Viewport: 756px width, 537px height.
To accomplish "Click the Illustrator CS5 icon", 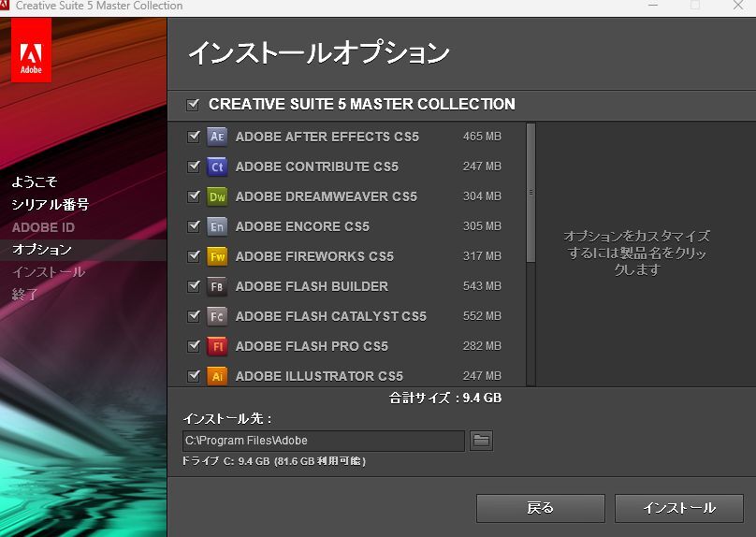I will (217, 376).
